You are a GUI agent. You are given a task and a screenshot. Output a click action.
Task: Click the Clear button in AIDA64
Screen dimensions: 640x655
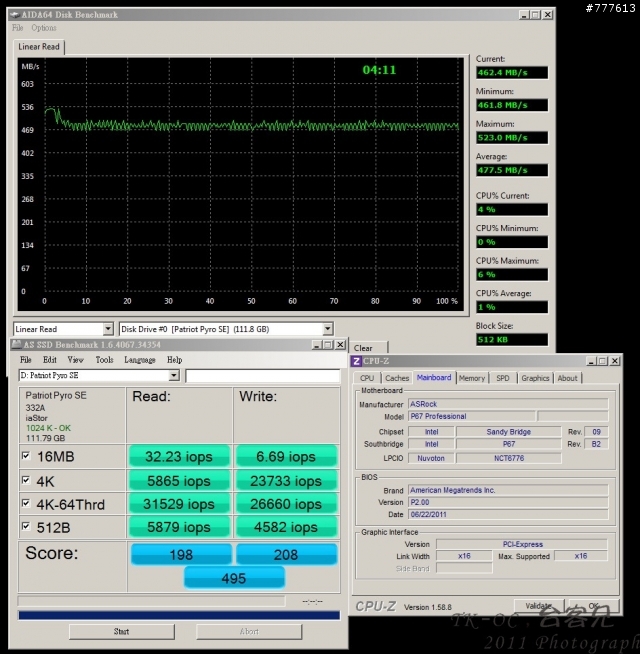tap(363, 348)
